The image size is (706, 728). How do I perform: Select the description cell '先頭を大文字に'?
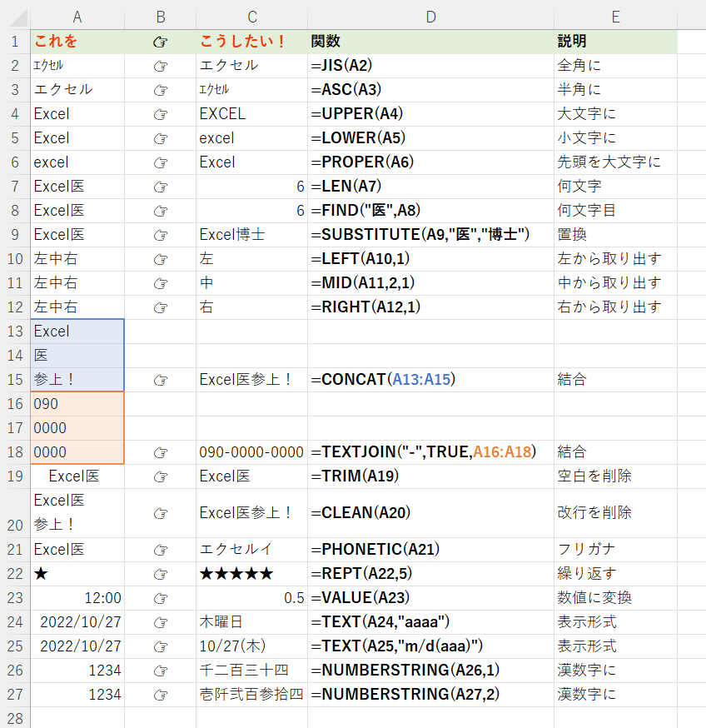[x=615, y=162]
